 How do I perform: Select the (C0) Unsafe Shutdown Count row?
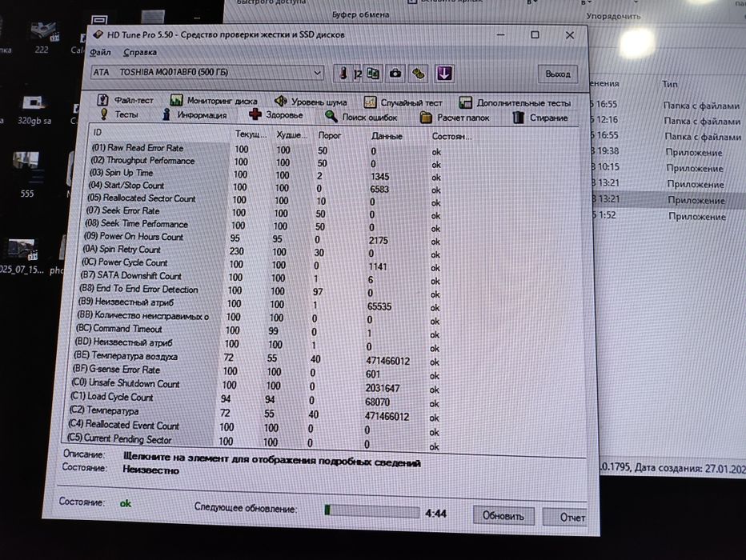[257, 386]
